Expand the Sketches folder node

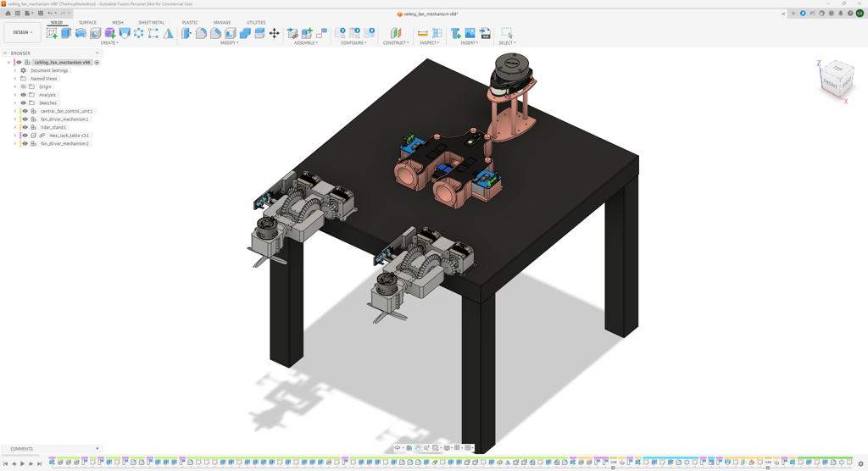[x=15, y=103]
